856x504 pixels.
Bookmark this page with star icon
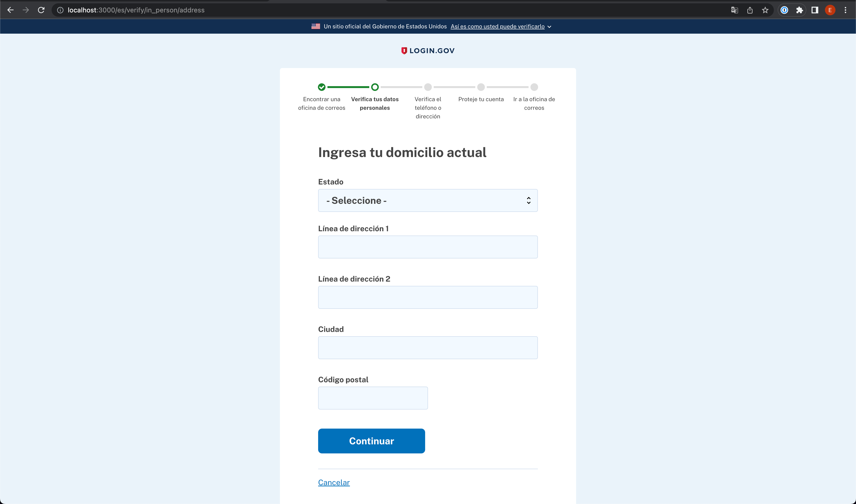click(x=765, y=10)
